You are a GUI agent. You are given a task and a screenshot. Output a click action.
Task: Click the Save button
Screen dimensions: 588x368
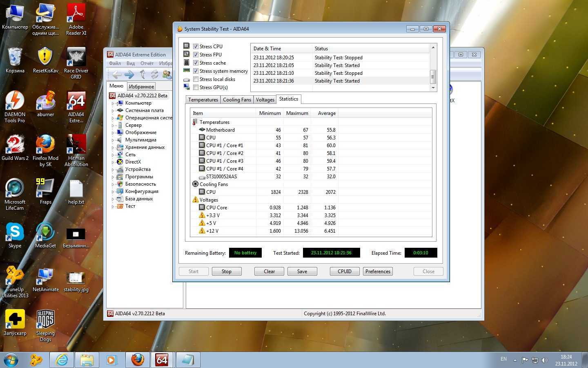coord(302,271)
